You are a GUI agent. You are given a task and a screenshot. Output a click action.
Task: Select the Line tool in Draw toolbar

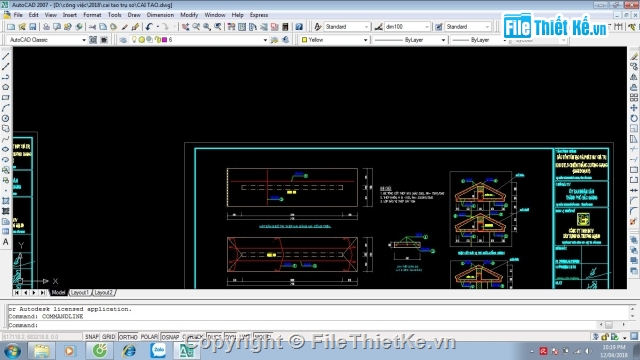tap(6, 56)
